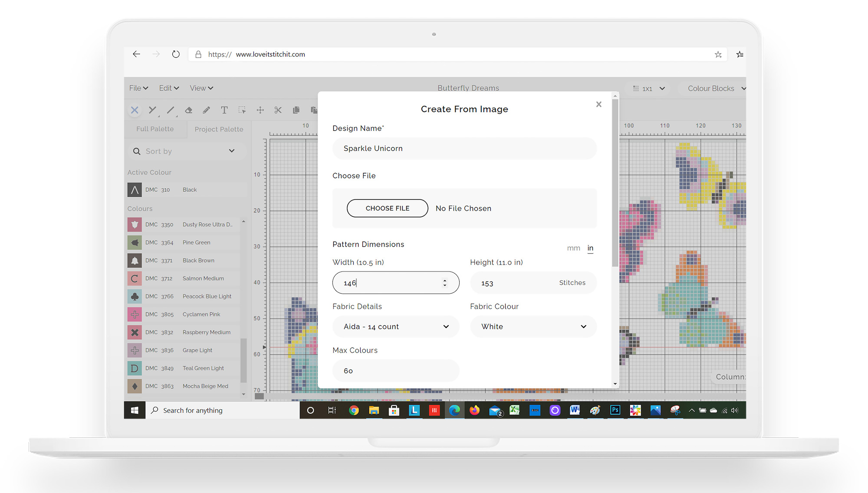Screen dimensions: 868x493
Task: Click the colour list scrollbar
Action: click(243, 361)
